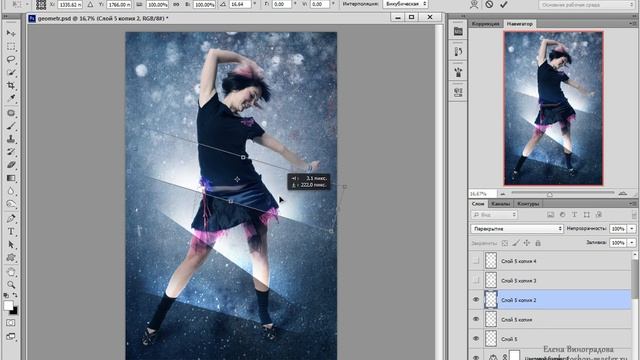Select the Zoom tool
The height and width of the screenshot is (360, 640).
[11, 285]
